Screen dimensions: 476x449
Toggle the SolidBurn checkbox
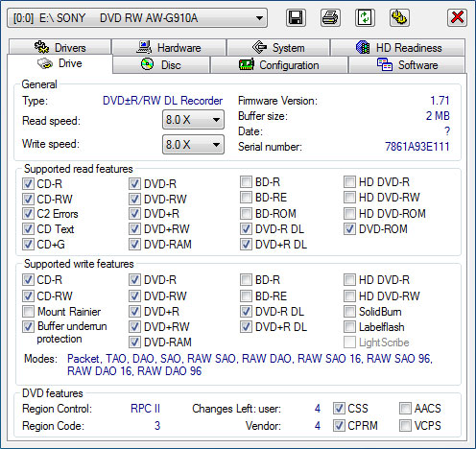(x=349, y=311)
